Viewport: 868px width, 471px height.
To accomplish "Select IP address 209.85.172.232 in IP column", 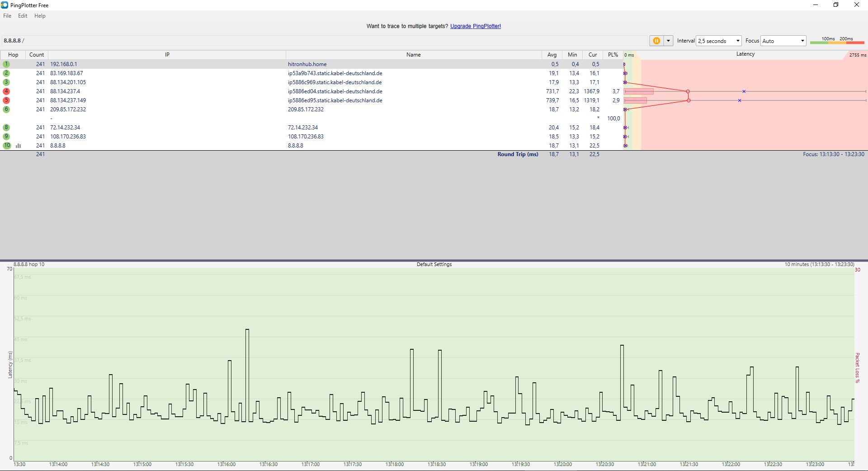I will click(x=68, y=109).
